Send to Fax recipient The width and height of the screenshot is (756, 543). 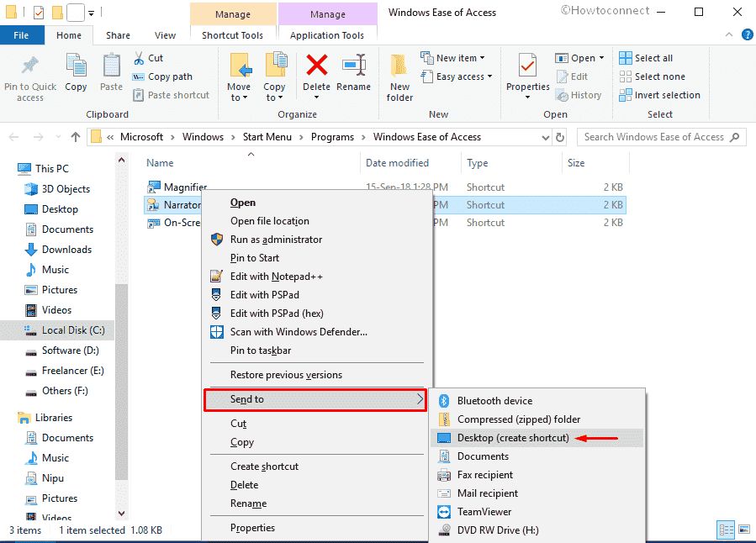pyautogui.click(x=537, y=475)
